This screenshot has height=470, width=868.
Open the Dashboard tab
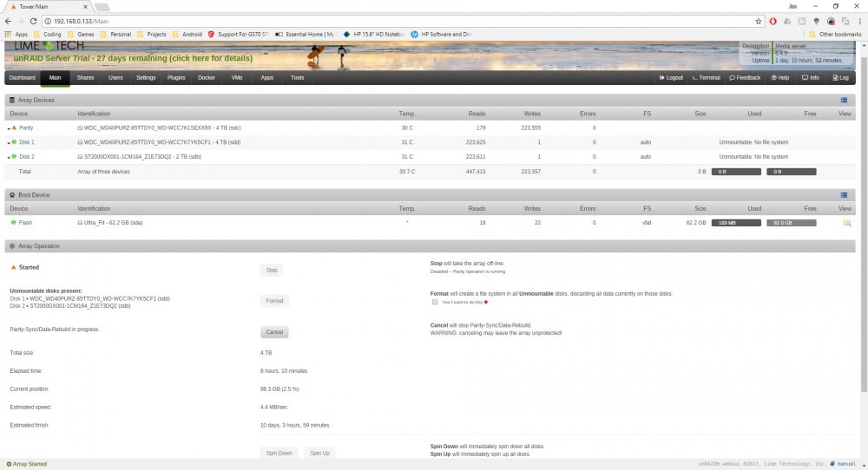pos(23,78)
